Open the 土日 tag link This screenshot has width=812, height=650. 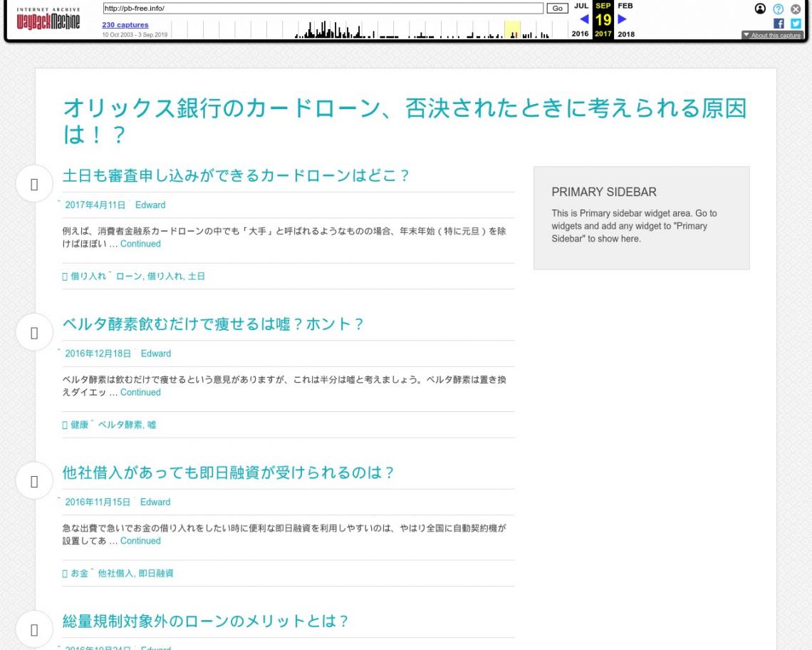(197, 277)
